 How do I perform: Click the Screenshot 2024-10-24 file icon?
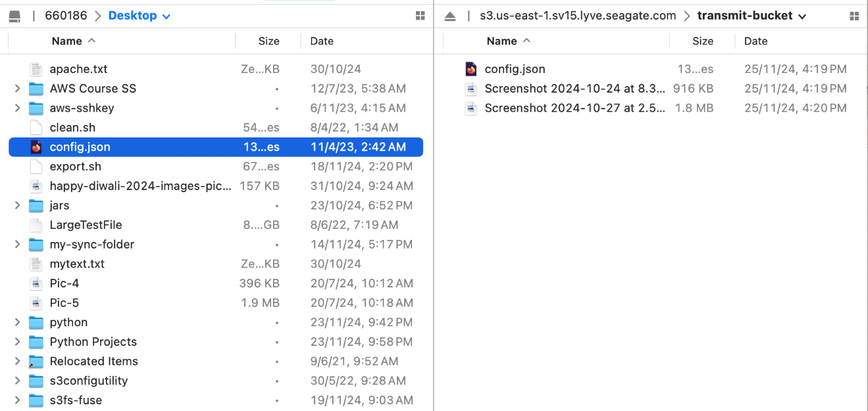click(471, 89)
